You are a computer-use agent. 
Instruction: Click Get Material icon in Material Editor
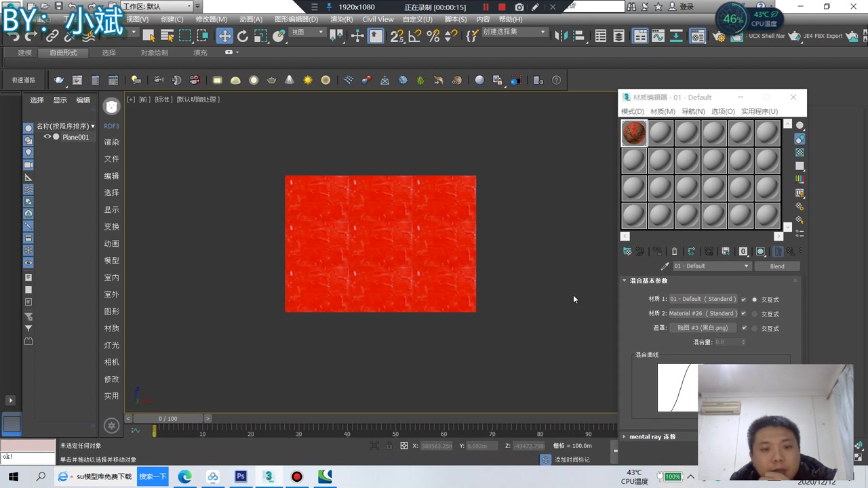coord(627,251)
